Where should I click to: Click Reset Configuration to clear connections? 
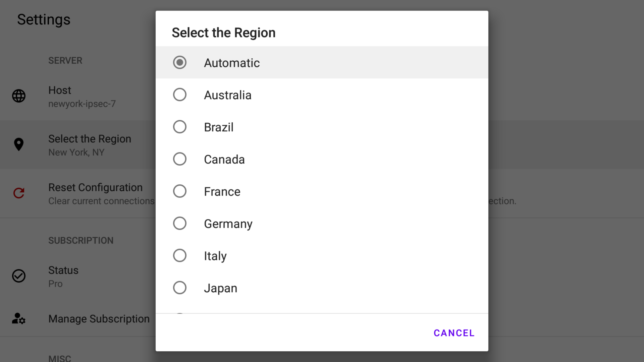(95, 193)
